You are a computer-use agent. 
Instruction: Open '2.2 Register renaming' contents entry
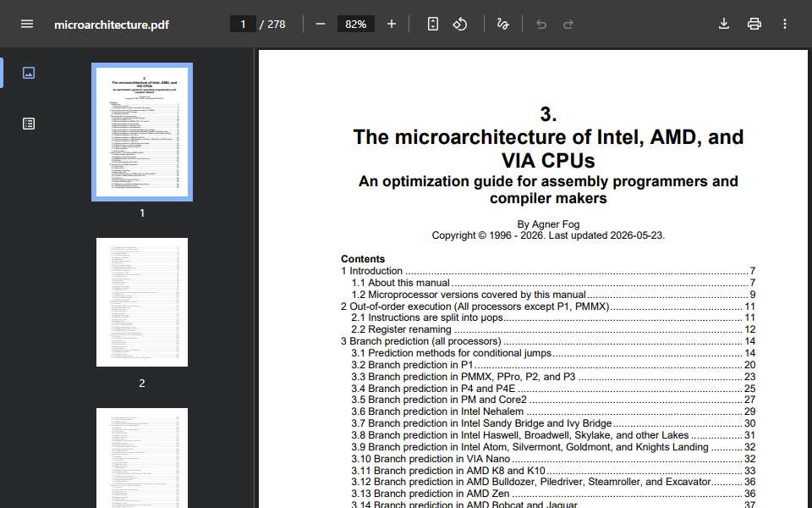tap(553, 329)
